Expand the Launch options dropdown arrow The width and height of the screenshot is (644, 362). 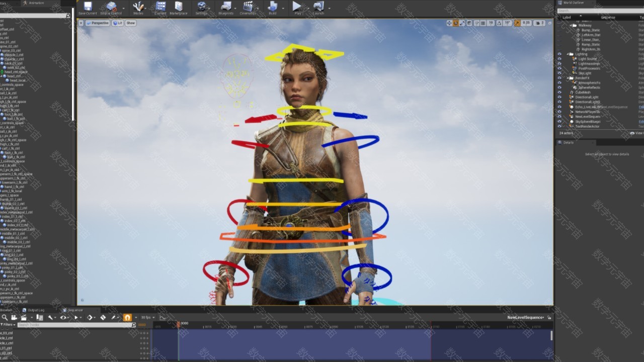click(x=329, y=8)
